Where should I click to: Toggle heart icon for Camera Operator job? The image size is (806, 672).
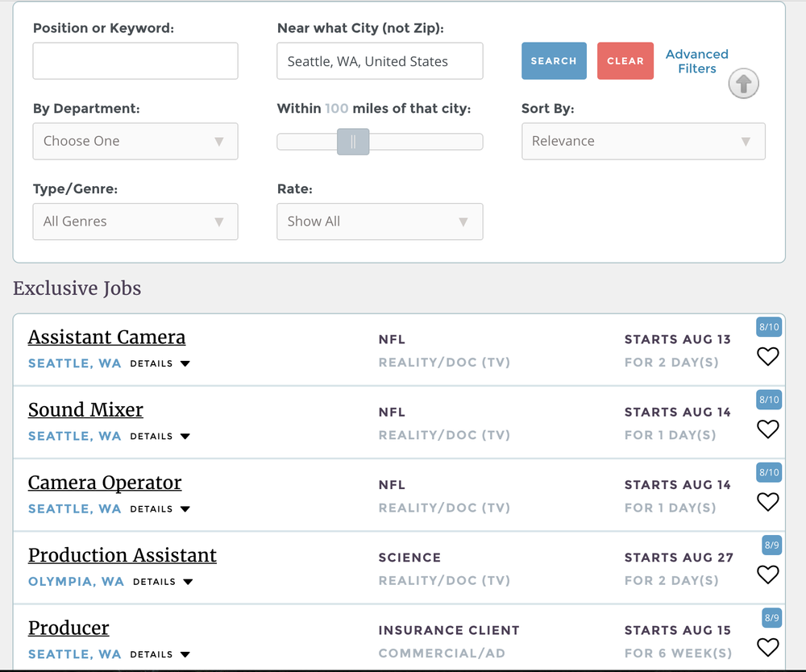pyautogui.click(x=768, y=501)
